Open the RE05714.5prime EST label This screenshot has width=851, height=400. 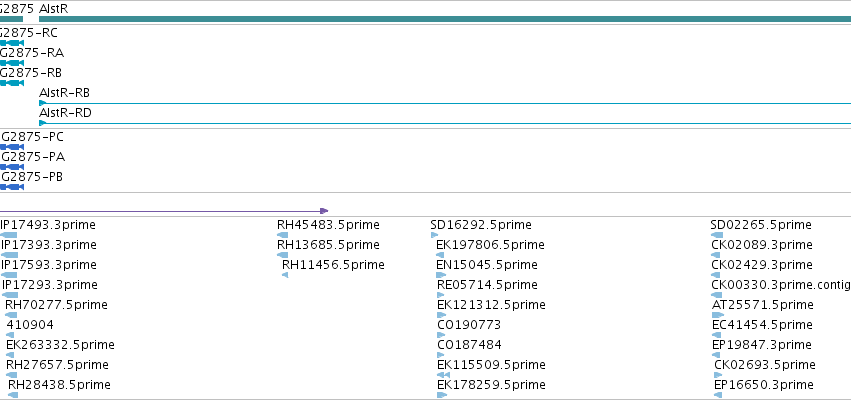pyautogui.click(x=487, y=285)
